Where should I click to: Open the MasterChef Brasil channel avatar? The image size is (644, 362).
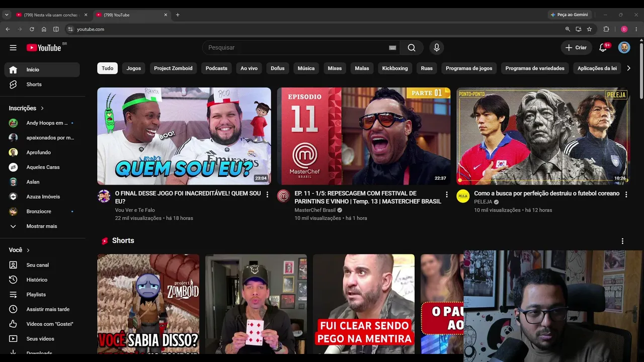[284, 196]
